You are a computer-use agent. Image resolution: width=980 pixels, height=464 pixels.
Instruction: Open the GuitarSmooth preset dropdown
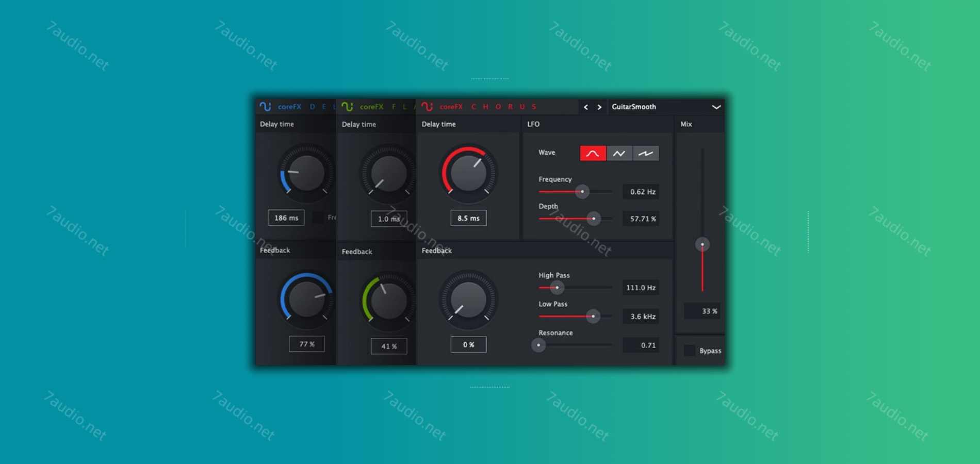(x=666, y=107)
